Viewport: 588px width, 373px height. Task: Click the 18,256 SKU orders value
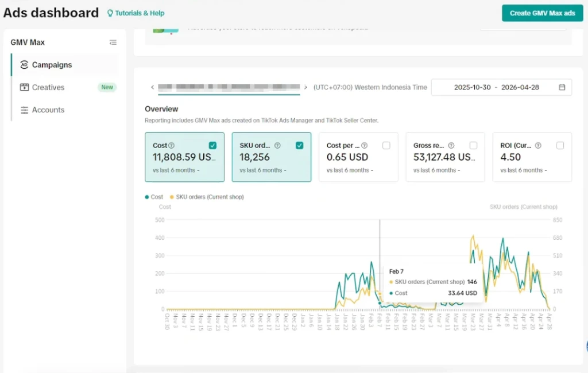pyautogui.click(x=254, y=157)
